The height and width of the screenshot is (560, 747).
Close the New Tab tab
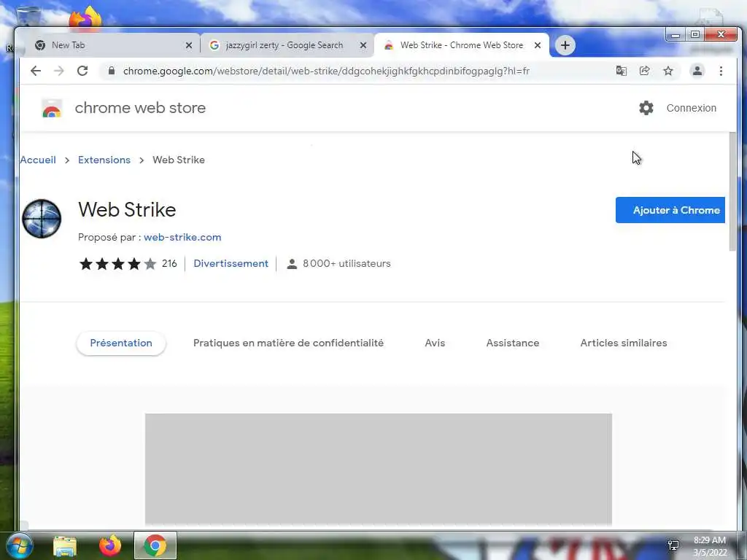click(189, 45)
